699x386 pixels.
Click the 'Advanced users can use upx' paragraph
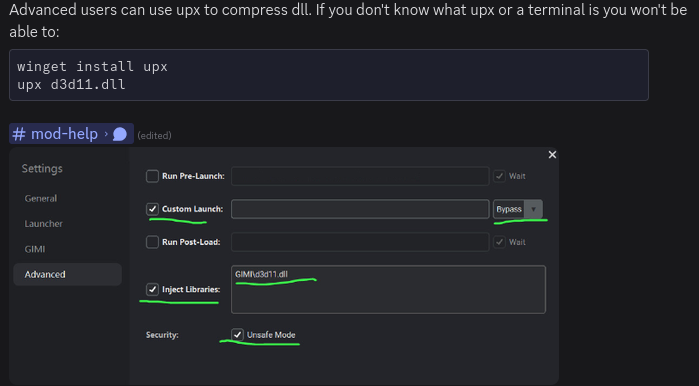(x=348, y=20)
